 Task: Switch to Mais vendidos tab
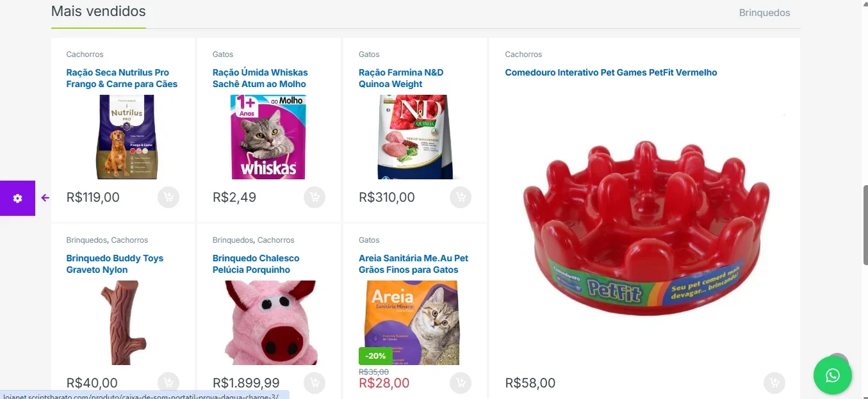click(99, 12)
